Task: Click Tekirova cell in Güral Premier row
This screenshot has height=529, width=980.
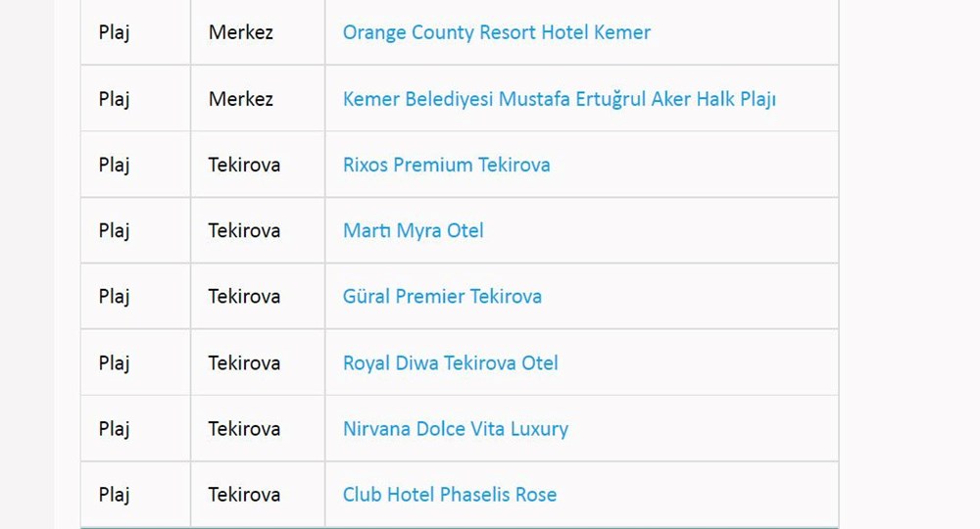Action: (244, 297)
